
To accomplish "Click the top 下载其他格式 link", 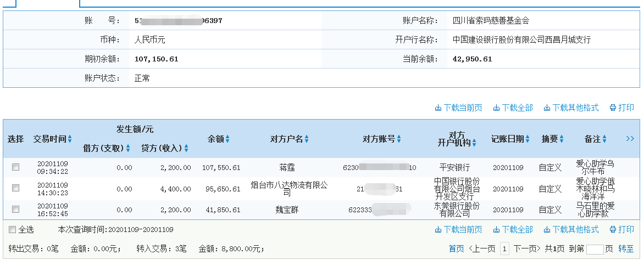I will pyautogui.click(x=571, y=108).
